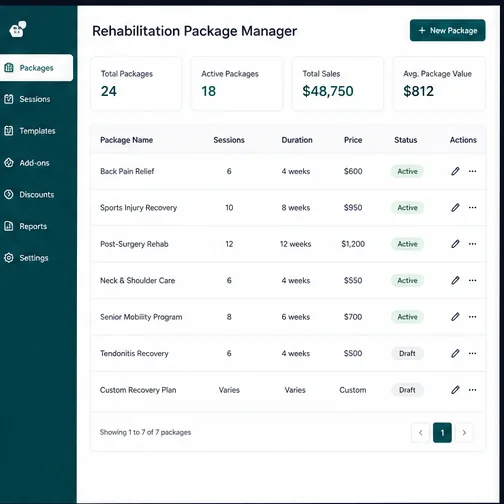Click Active status of Back Pain Relief
Image resolution: width=504 pixels, height=504 pixels.
[407, 171]
